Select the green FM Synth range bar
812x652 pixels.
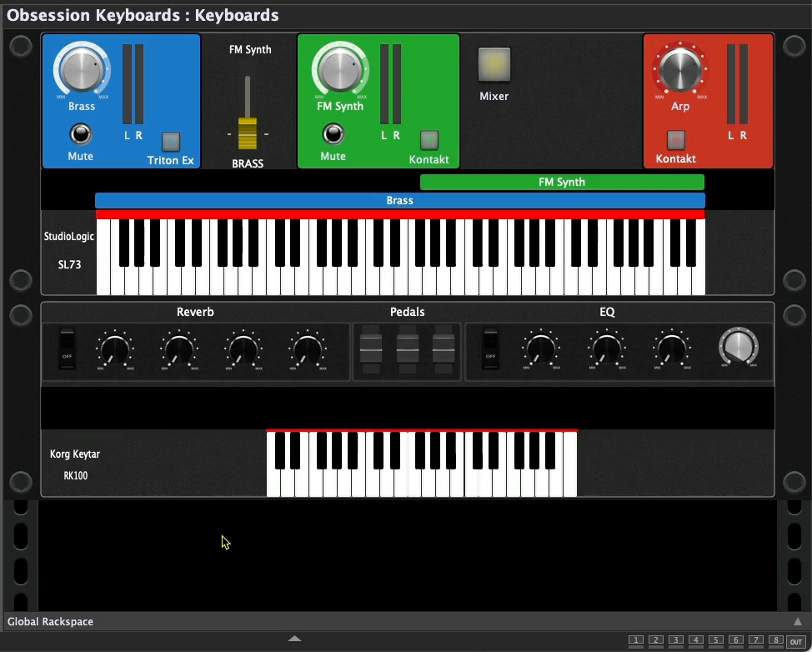(x=562, y=182)
